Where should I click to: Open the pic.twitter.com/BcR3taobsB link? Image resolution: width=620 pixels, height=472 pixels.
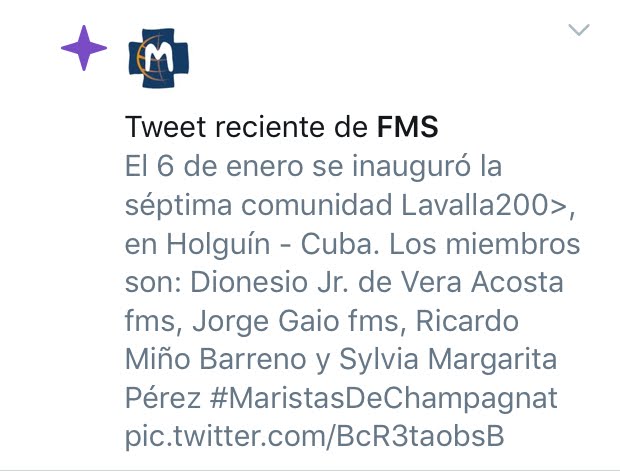pos(315,436)
